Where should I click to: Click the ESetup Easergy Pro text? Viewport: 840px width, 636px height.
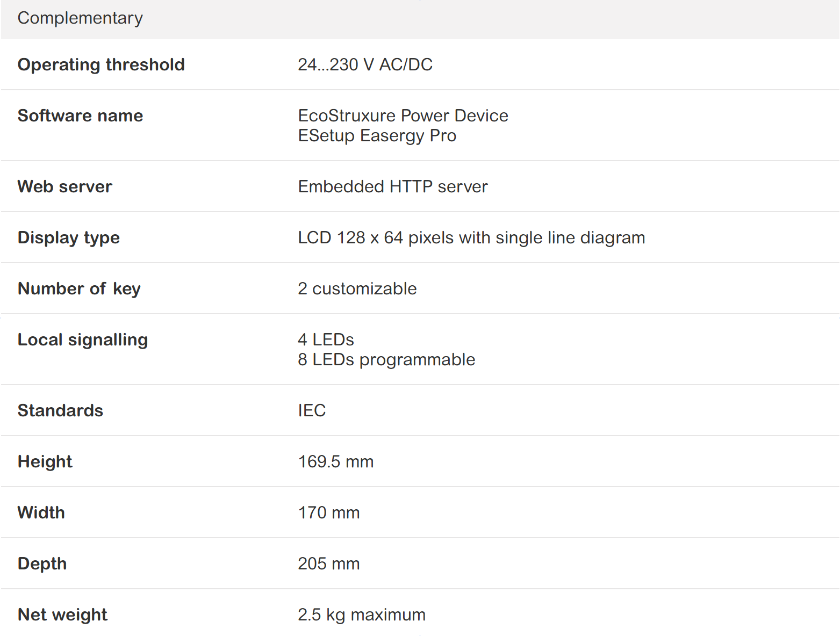coord(377,136)
